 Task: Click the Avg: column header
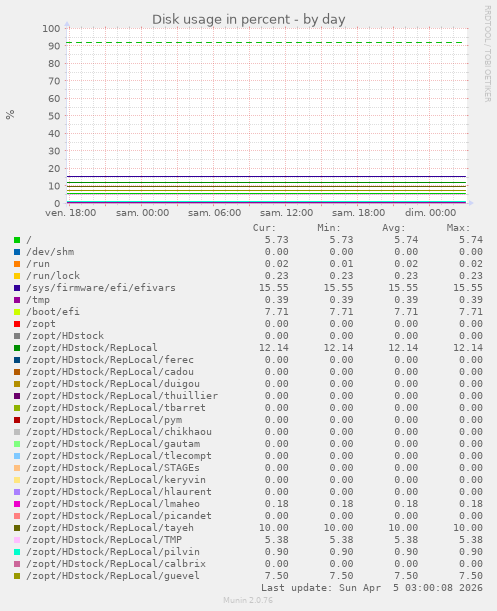(394, 228)
